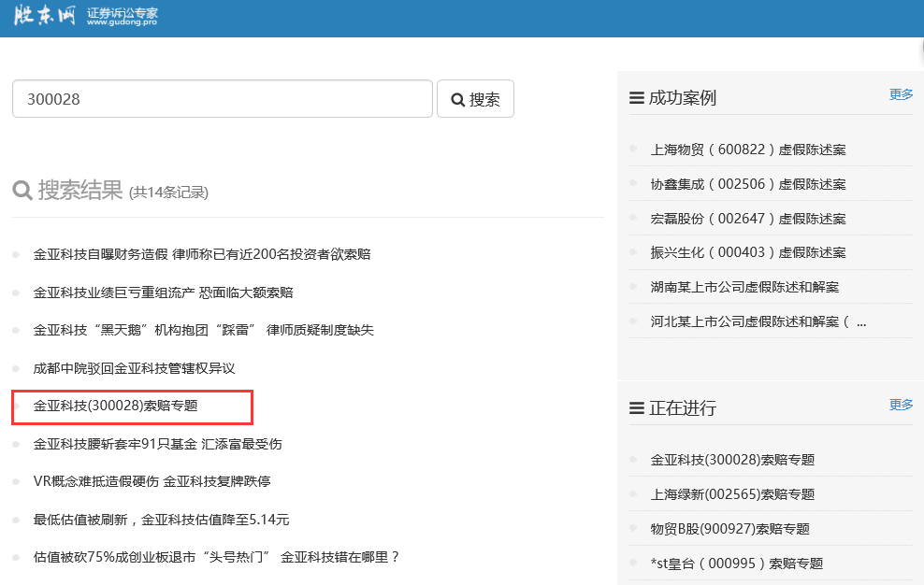The width and height of the screenshot is (924, 585).
Task: Open 金亚科技业绩巨亏重组流产 article
Action: (163, 292)
